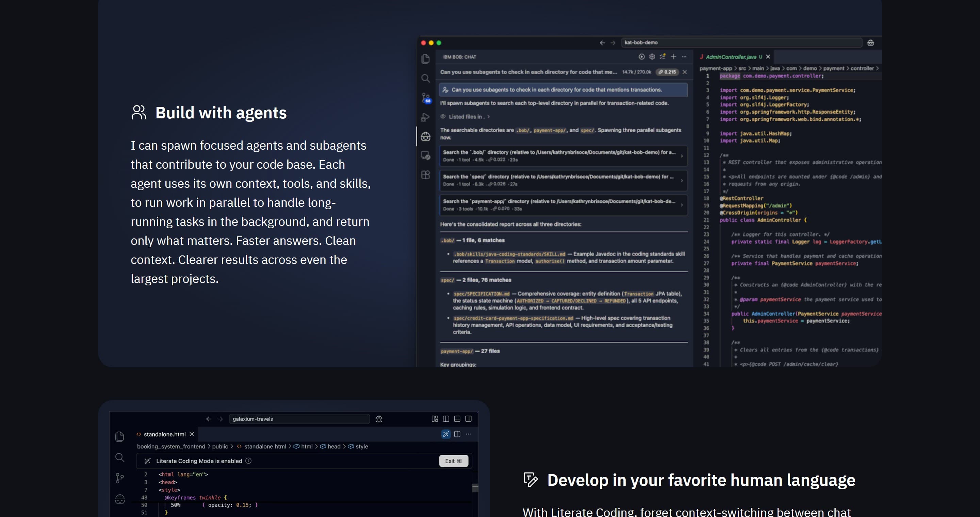Open Run and Debug in kat-bob-demo sidebar

[x=425, y=117]
